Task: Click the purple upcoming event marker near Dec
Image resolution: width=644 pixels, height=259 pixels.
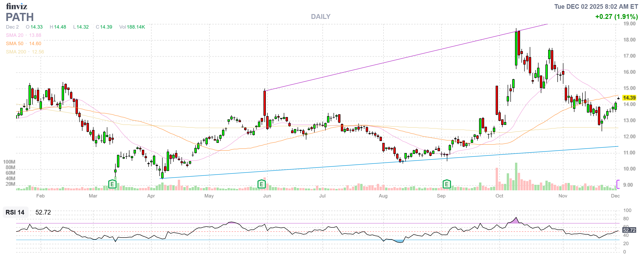Action: [x=618, y=184]
